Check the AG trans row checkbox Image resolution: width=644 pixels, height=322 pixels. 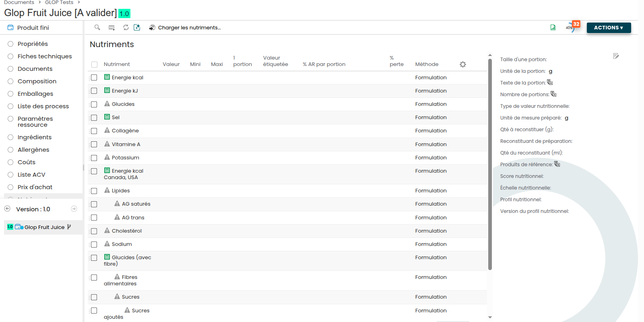pyautogui.click(x=94, y=218)
